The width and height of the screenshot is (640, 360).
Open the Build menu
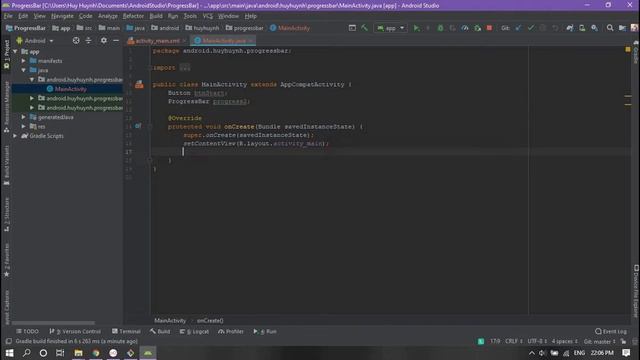(156, 16)
